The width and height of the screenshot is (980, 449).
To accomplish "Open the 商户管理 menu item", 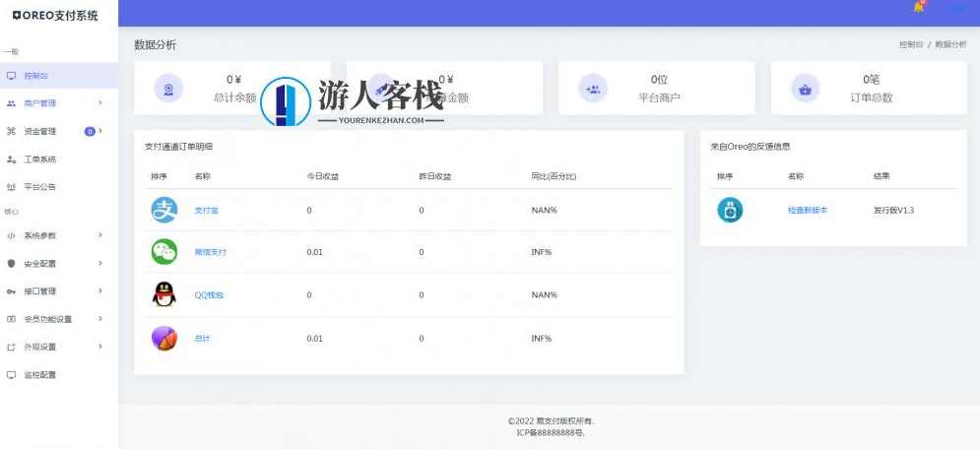I will [x=59, y=103].
